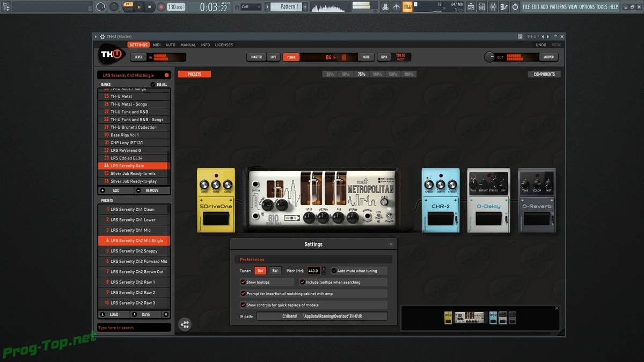
Task: Select Bar tuner mode
Action: click(275, 271)
